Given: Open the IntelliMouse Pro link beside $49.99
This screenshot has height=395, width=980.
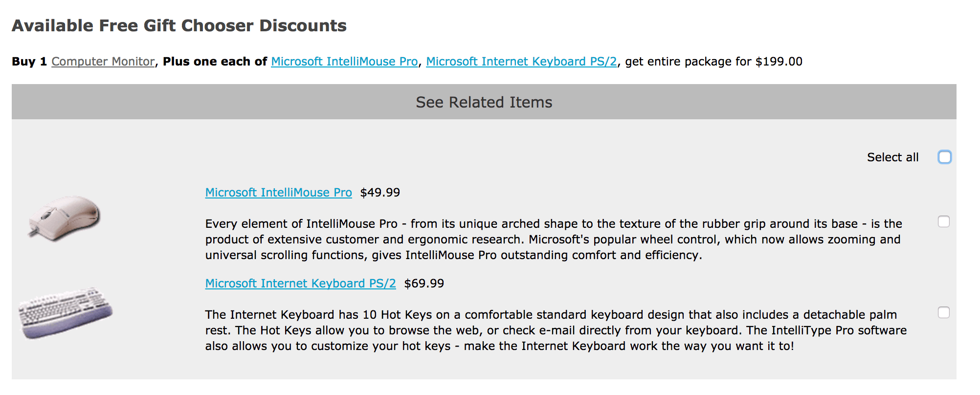Looking at the screenshot, I should point(278,193).
